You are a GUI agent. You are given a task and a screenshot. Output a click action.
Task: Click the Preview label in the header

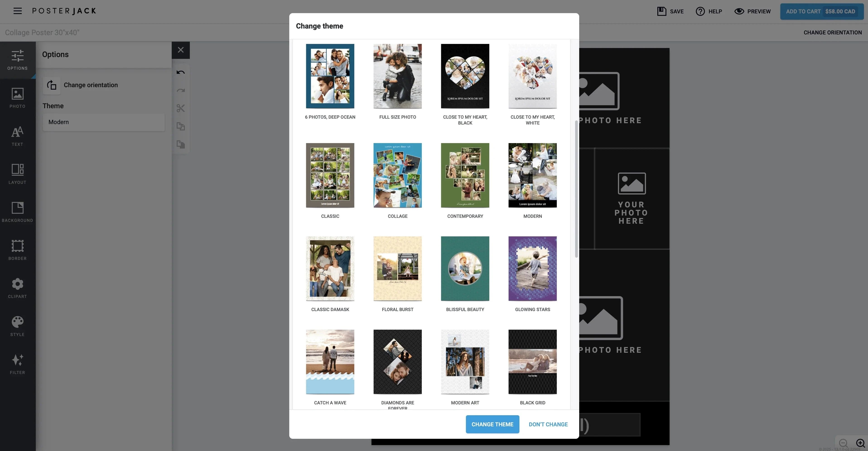759,12
